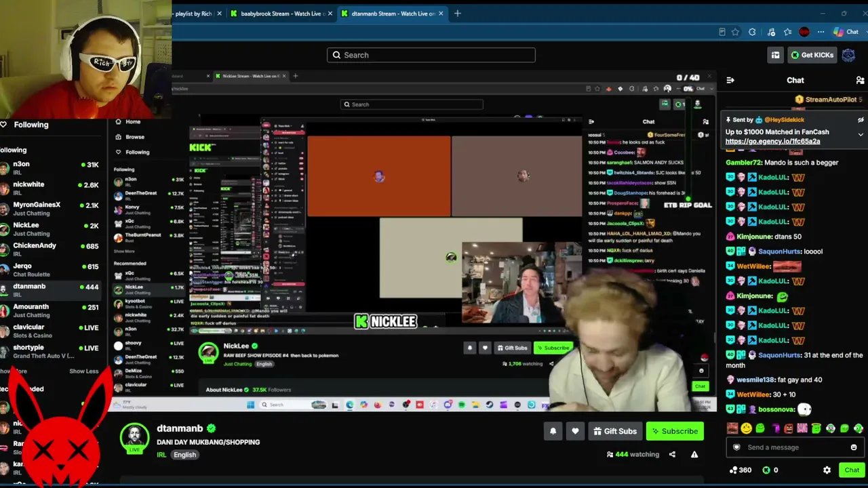This screenshot has width=868, height=488.
Task: Click the green Subscribe button
Action: coord(675,431)
